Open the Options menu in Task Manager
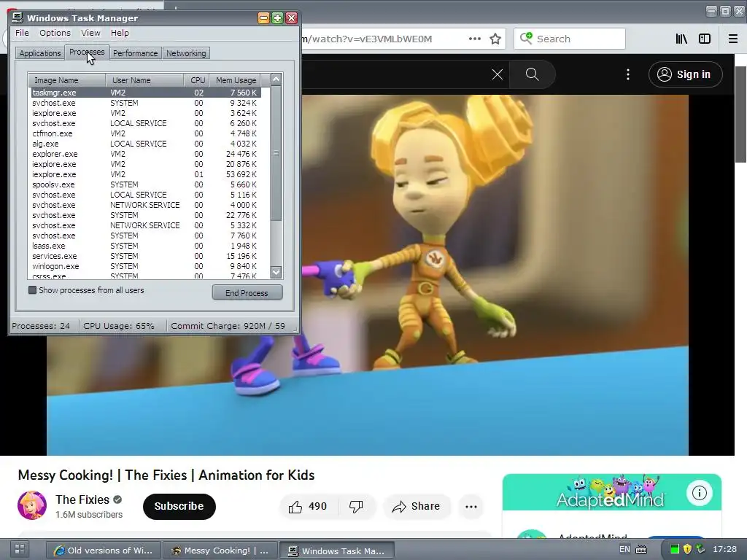Viewport: 747px width, 560px height. [55, 33]
